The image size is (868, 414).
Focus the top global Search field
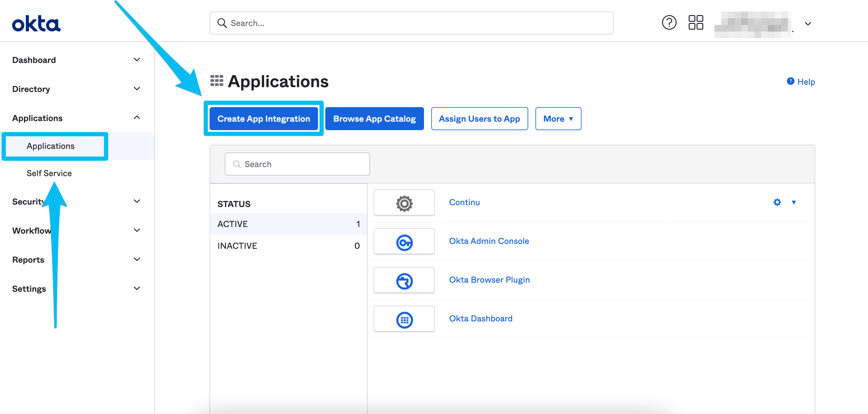click(x=411, y=23)
